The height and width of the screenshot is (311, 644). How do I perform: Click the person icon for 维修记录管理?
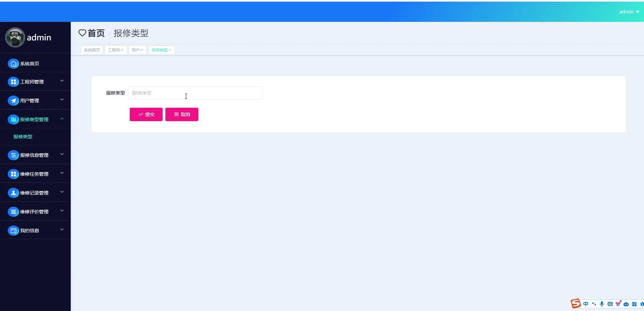[x=13, y=193]
